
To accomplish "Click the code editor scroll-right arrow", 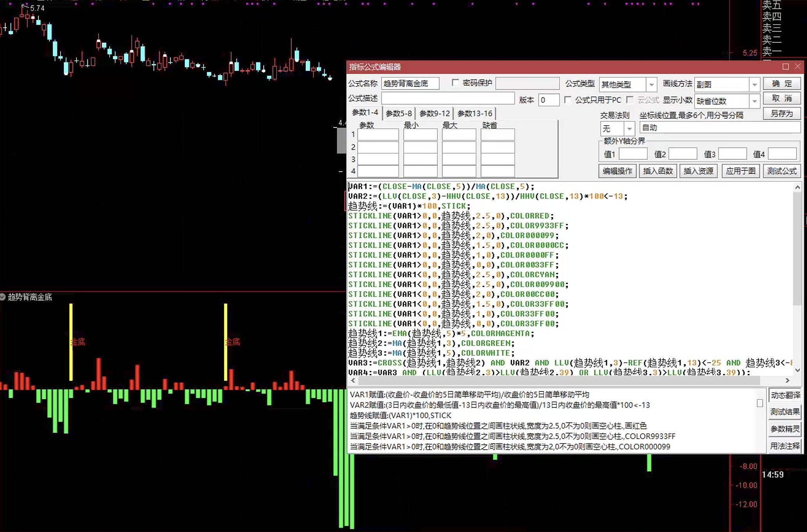I will 787,380.
